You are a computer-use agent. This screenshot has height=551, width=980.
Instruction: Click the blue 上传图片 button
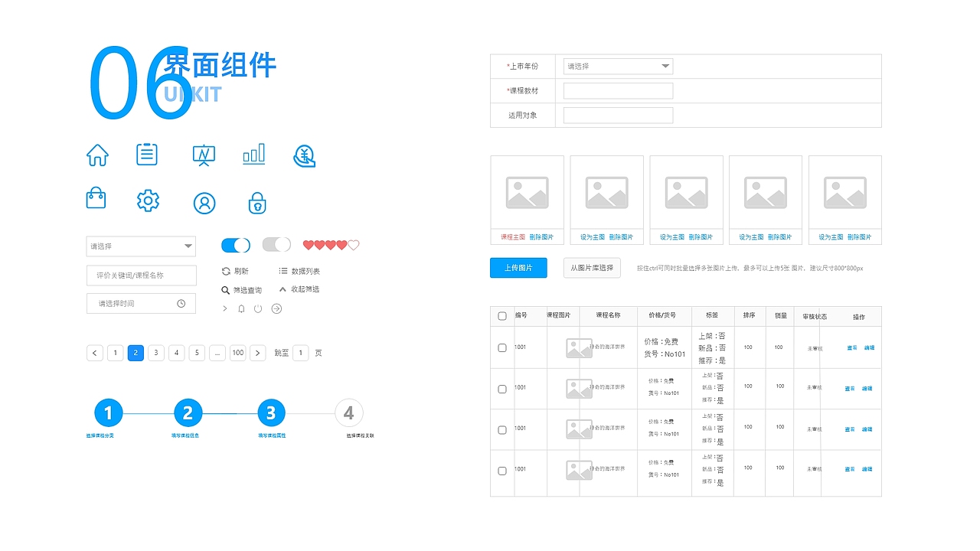click(518, 268)
